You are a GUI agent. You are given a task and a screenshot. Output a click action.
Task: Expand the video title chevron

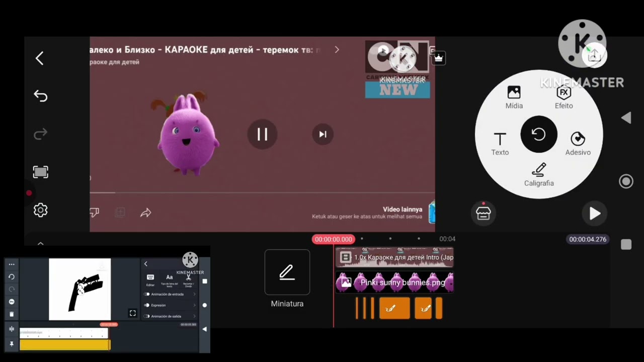337,50
